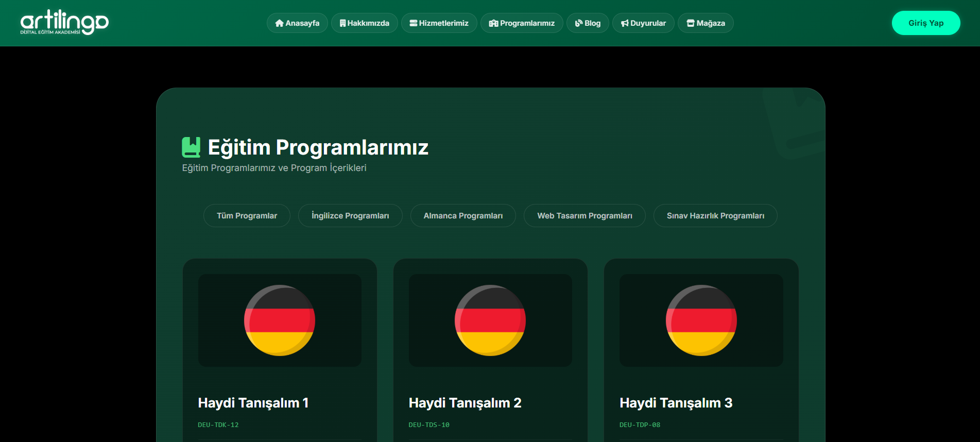Click the server icon beside Hizmetlerimiz
The height and width of the screenshot is (442, 980).
click(414, 23)
